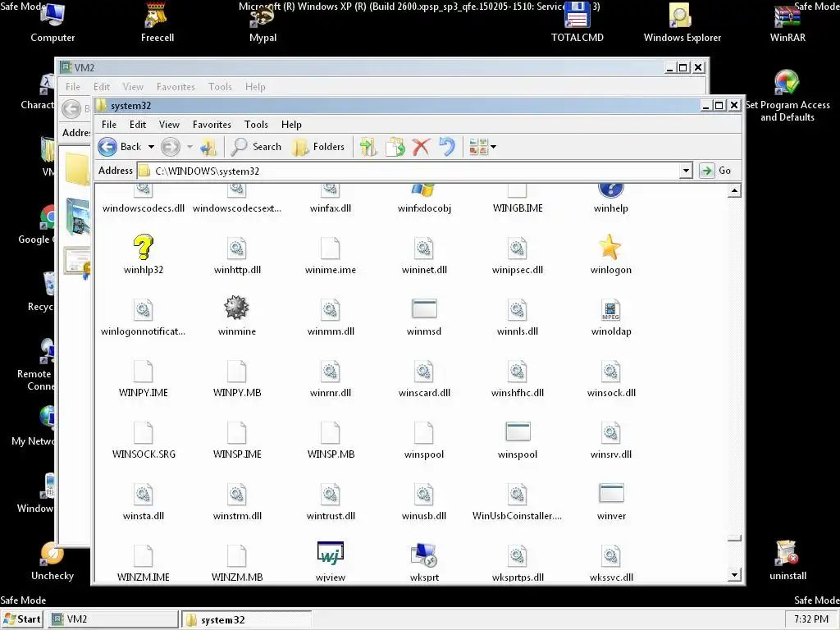Click the red Delete toolbar icon
Screen dimensions: 840x630
click(421, 147)
